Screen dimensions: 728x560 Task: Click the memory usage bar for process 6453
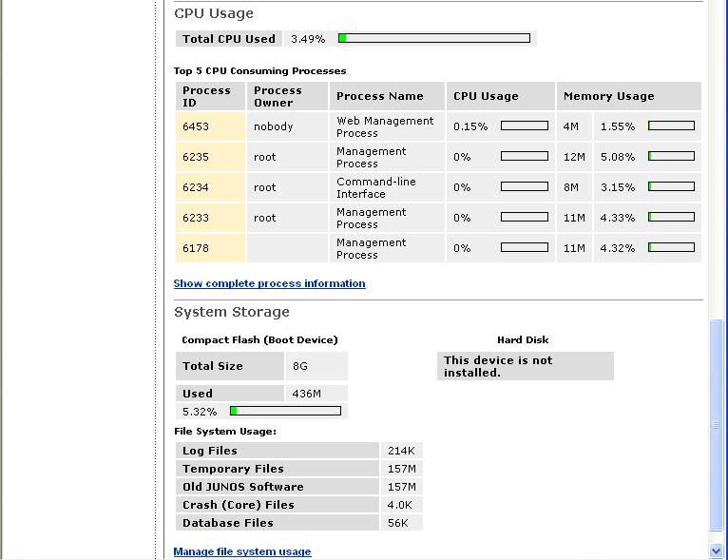coord(671,126)
